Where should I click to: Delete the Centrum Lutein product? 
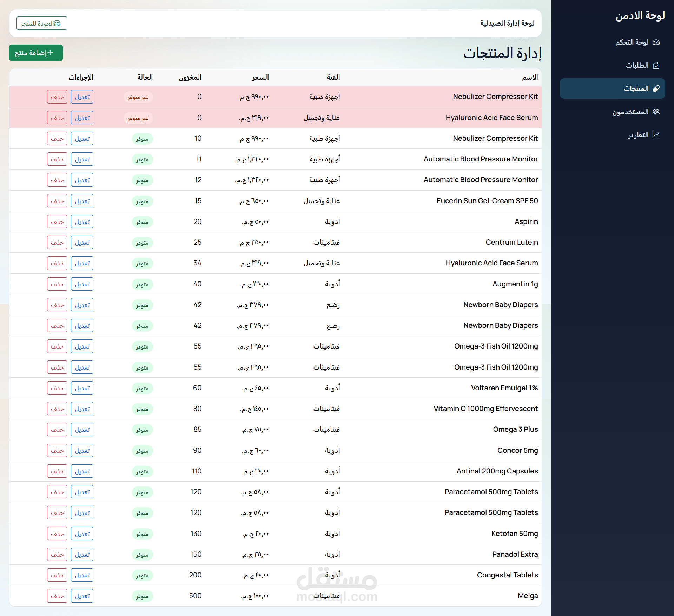click(x=57, y=243)
